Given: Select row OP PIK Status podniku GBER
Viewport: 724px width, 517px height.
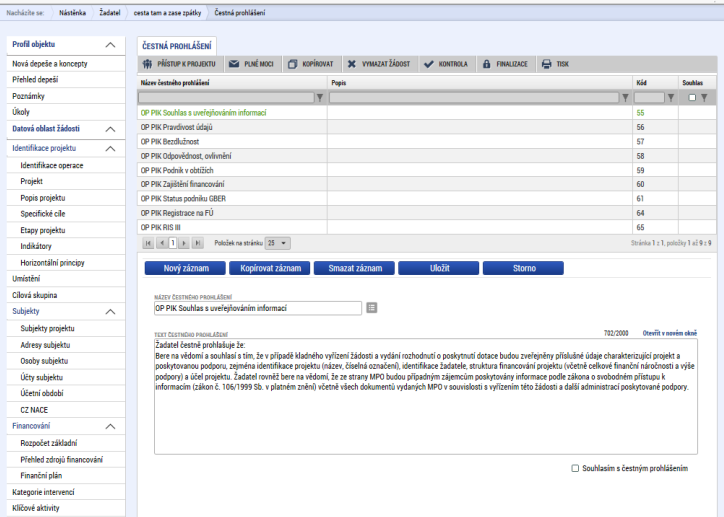Looking at the screenshot, I should point(427,198).
